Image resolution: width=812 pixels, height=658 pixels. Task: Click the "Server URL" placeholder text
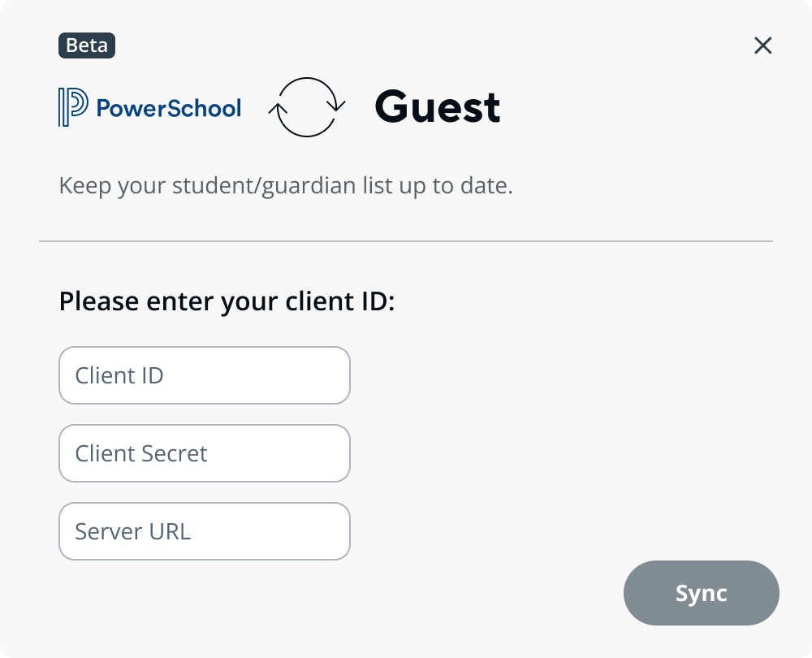click(x=132, y=531)
